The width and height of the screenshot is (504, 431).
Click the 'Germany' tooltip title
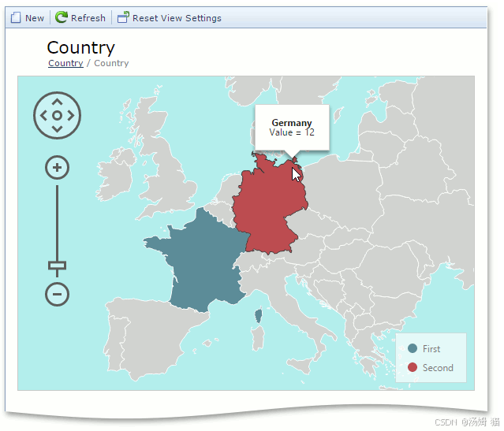[292, 123]
